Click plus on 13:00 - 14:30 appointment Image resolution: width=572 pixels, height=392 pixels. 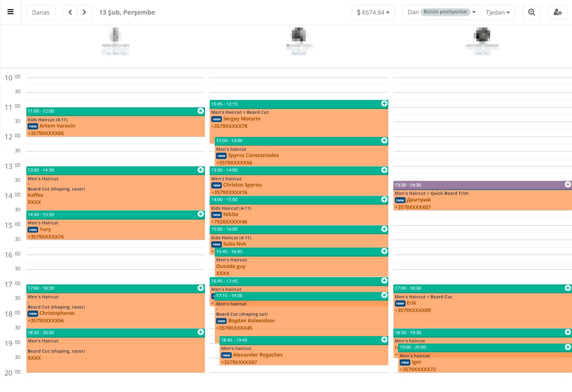201,170
